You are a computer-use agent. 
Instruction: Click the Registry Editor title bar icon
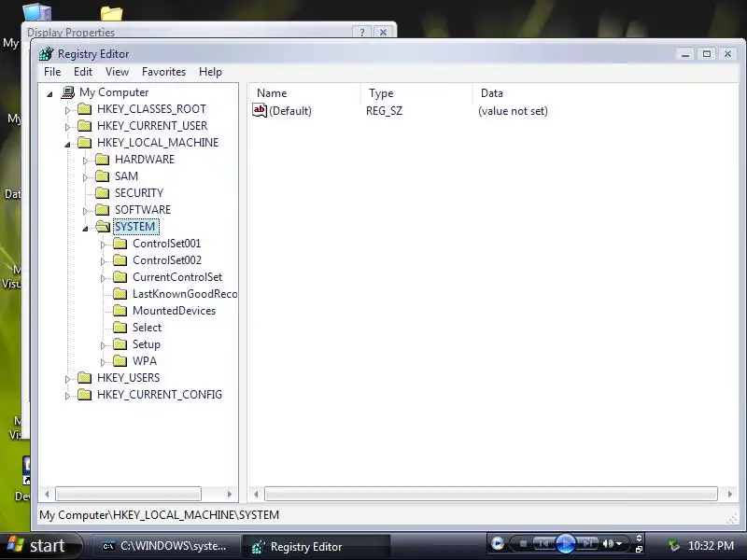click(46, 54)
